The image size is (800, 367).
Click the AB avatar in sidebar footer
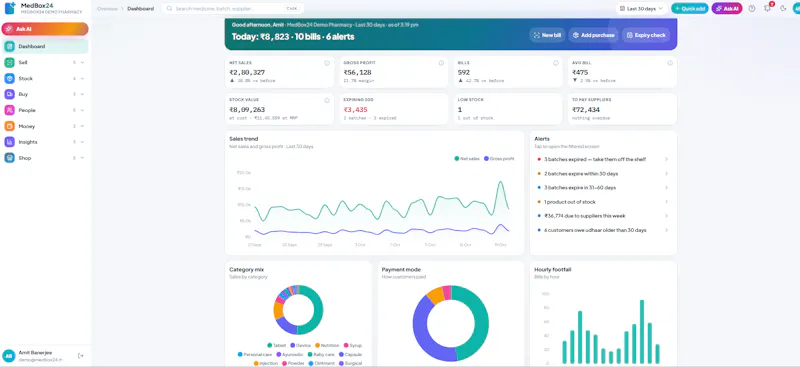pos(8,355)
